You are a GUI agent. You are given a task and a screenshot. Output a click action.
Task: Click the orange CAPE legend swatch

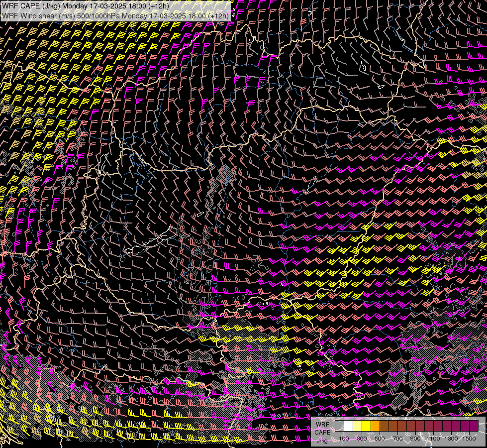coord(375,426)
